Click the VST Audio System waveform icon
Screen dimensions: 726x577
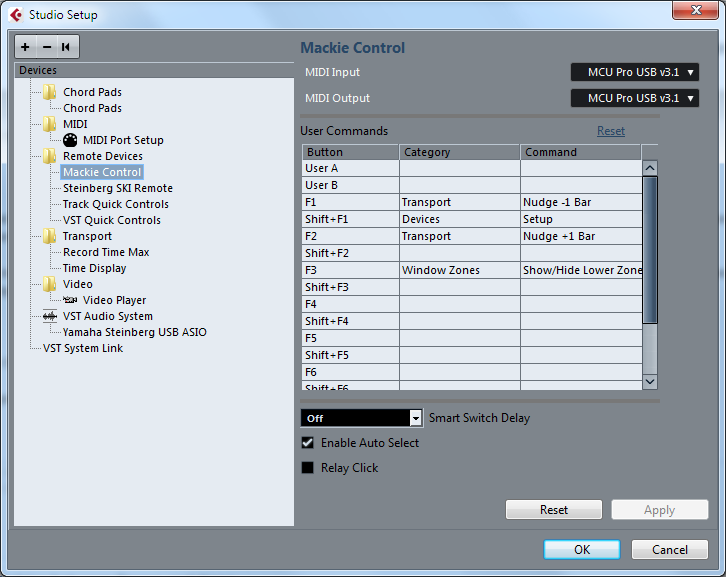50,316
